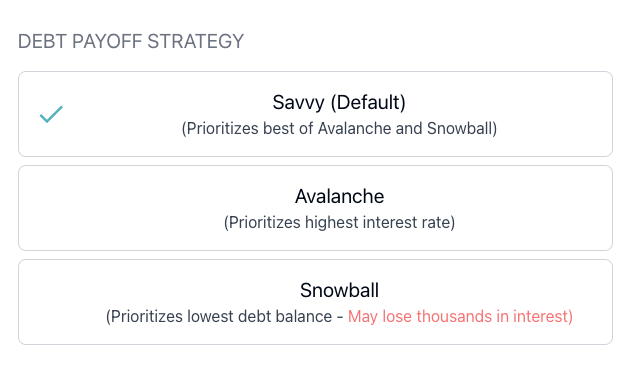This screenshot has height=383, width=628.
Task: Click "Prioritizes best of Avalanche and Snowball" description
Action: [x=339, y=129]
